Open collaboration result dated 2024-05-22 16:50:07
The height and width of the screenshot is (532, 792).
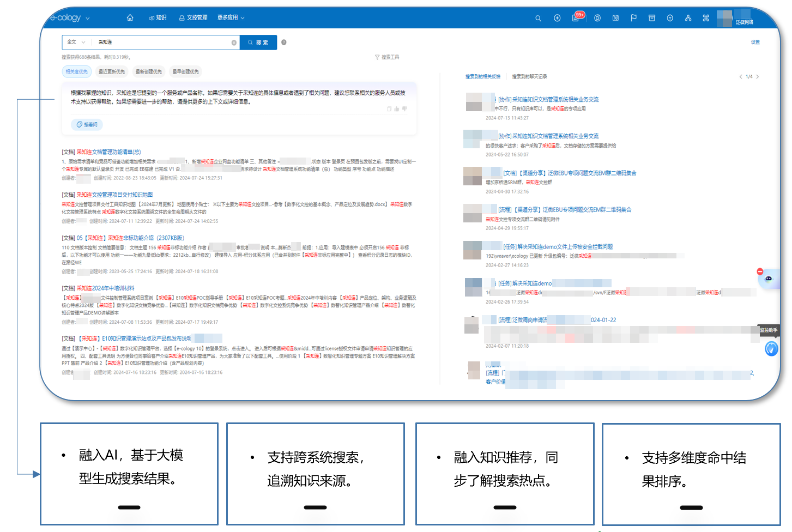[548, 136]
